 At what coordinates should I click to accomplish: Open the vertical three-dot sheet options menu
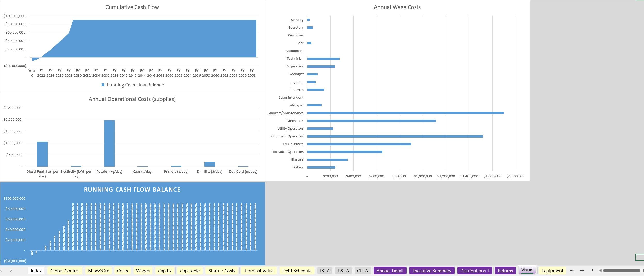pyautogui.click(x=593, y=271)
